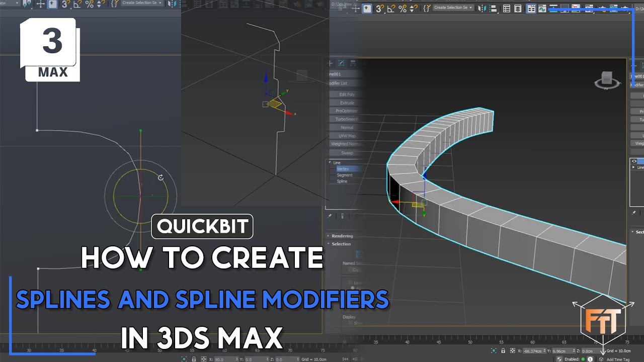The height and width of the screenshot is (362, 644).
Task: Click the TurboSmooth modifier button
Action: (x=347, y=119)
